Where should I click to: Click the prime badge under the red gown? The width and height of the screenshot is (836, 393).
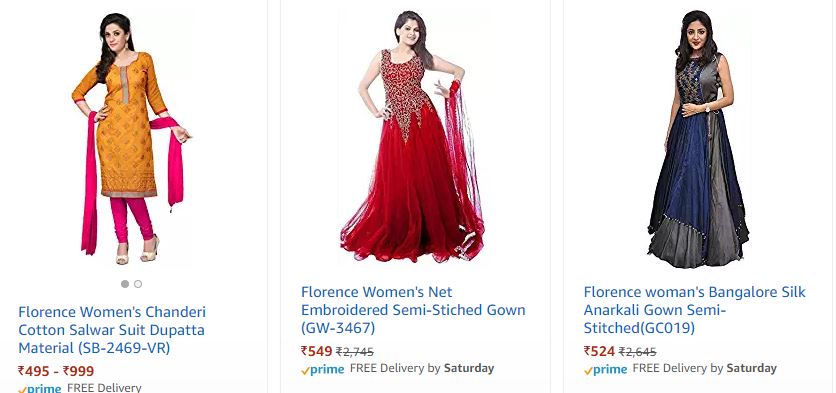323,369
